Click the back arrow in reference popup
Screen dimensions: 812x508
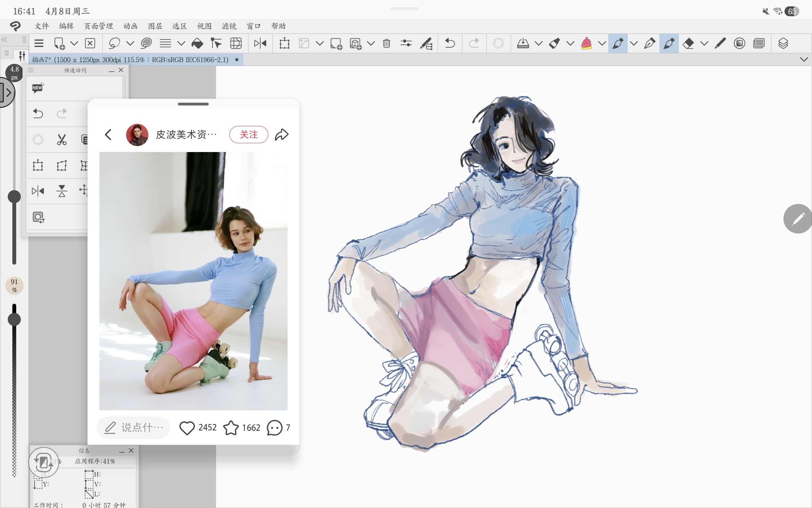point(108,134)
